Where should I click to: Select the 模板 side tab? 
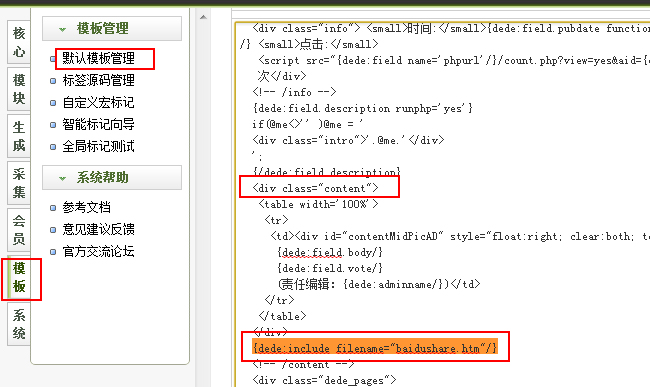tap(19, 277)
